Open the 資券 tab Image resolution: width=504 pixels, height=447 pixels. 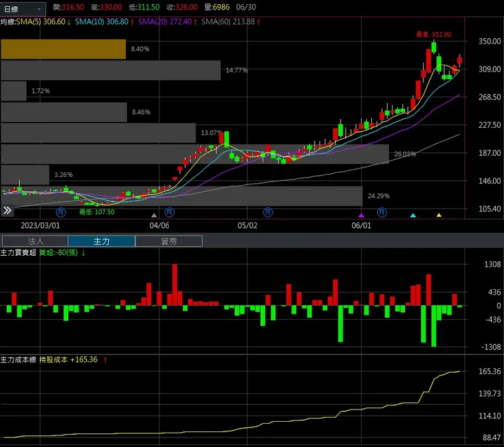pyautogui.click(x=169, y=241)
